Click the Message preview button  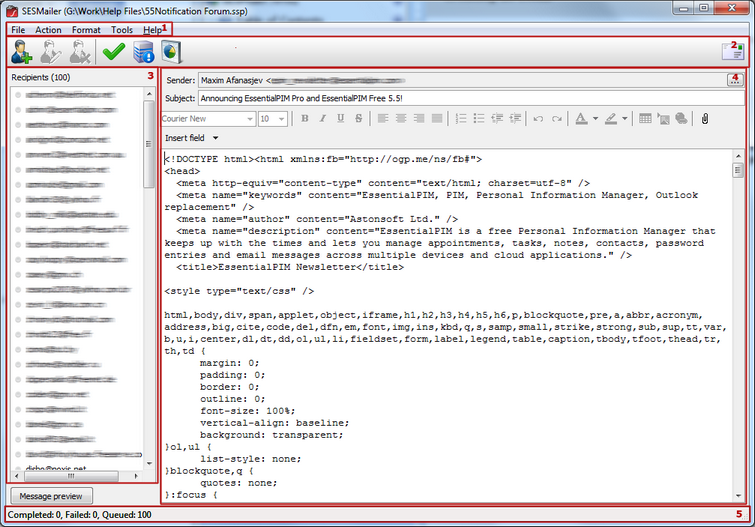click(51, 496)
